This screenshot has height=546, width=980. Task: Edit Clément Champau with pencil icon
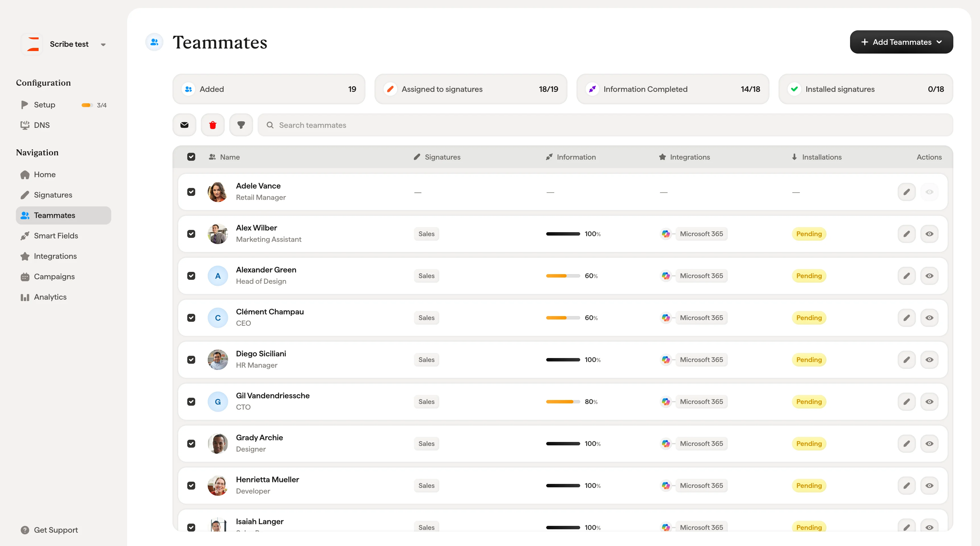click(907, 318)
